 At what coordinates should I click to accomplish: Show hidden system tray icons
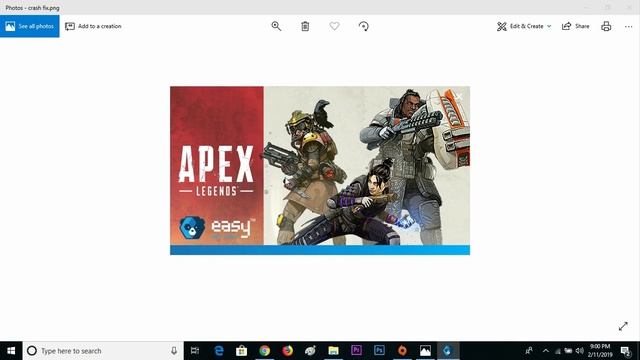point(546,351)
